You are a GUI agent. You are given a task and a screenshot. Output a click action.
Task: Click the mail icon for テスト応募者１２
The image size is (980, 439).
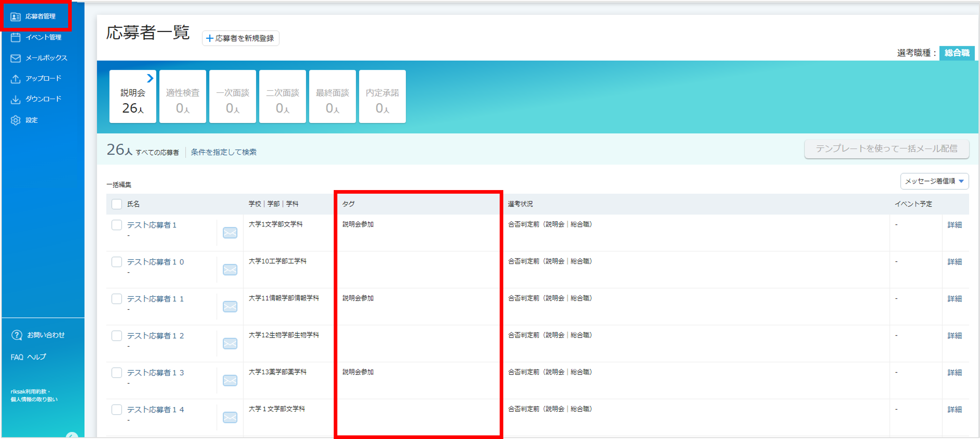(x=230, y=343)
